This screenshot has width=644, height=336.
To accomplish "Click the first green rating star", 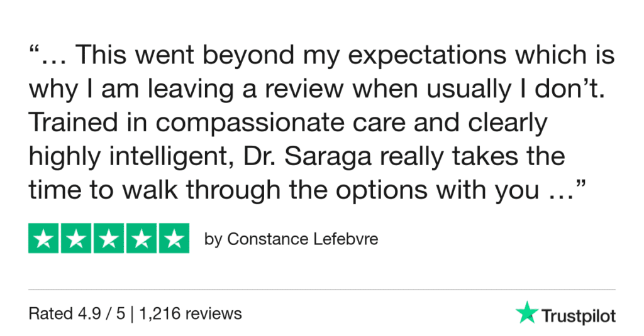I will click(x=44, y=238).
